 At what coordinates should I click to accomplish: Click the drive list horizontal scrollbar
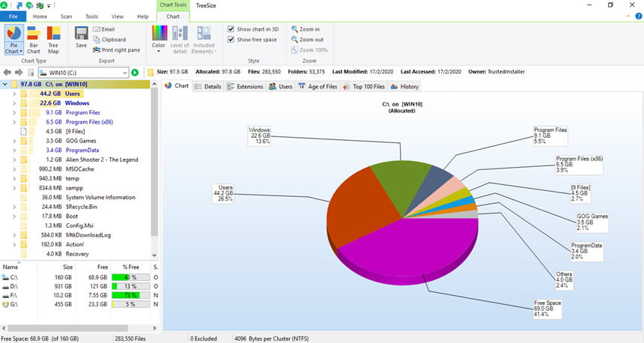pyautogui.click(x=67, y=328)
